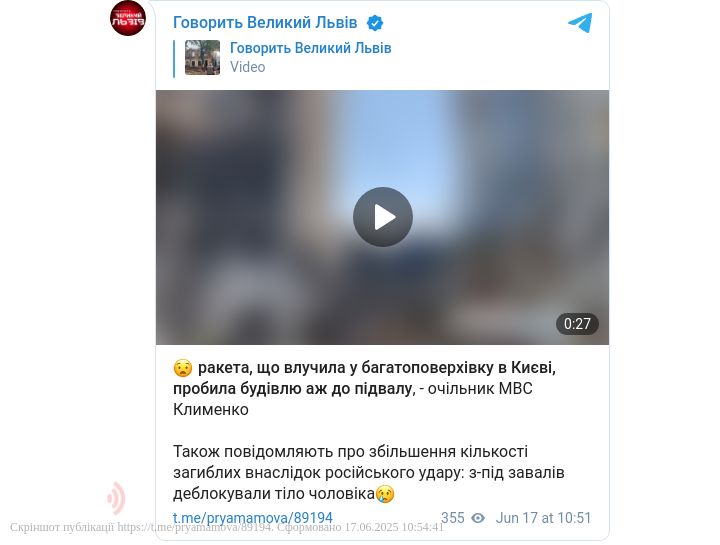Open quoted reply author Говорить Великий Львів
The image size is (720, 545).
click(310, 48)
